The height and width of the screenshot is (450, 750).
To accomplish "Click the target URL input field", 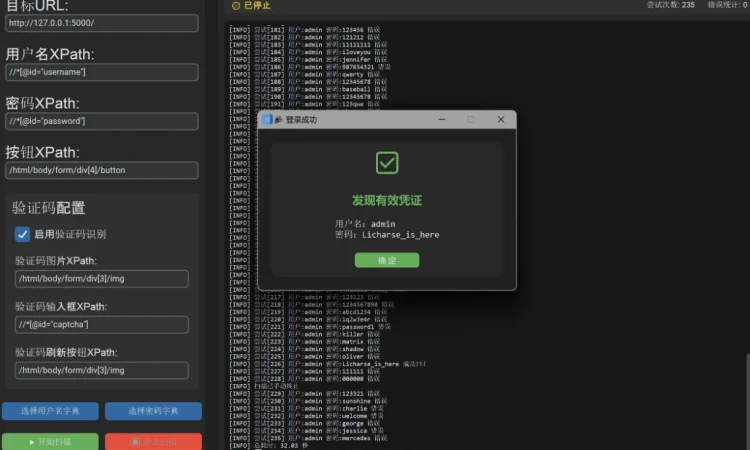I will pyautogui.click(x=101, y=23).
